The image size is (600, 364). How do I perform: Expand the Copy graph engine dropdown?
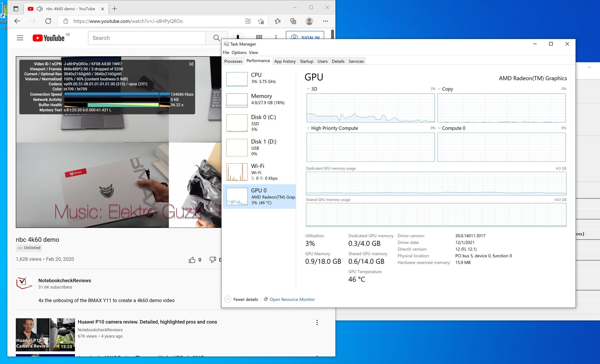439,89
